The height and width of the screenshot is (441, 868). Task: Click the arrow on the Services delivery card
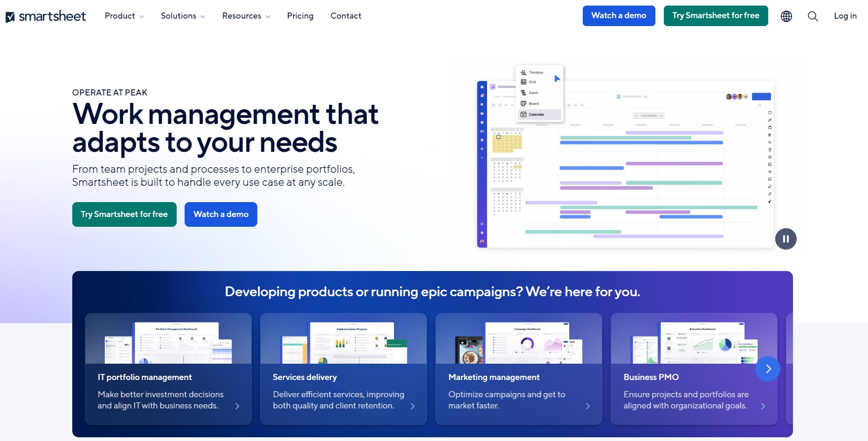[413, 406]
